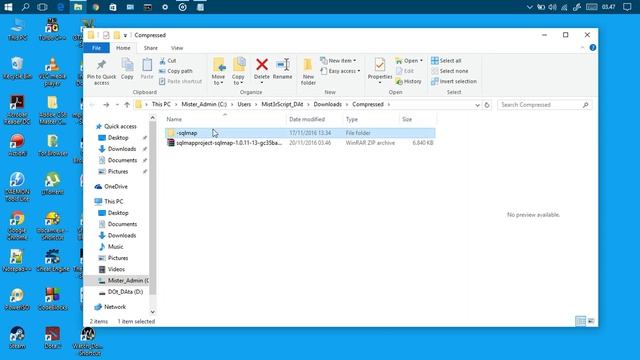Refresh the Compressed folder view
The image size is (640, 360).
487,105
